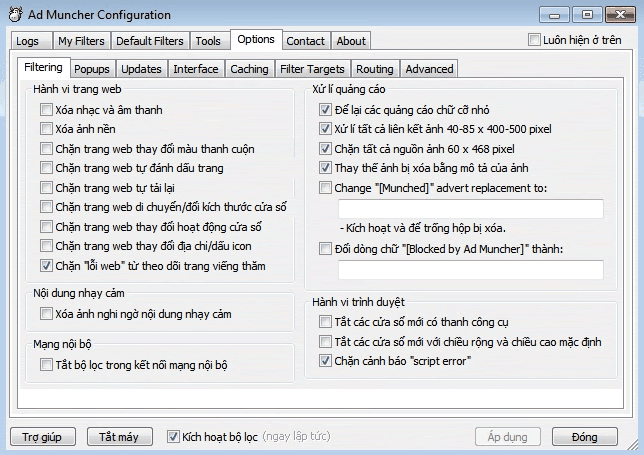Uncheck 'Để lại các quảng cáo chữ cỡ nhỏ'

pyautogui.click(x=325, y=110)
